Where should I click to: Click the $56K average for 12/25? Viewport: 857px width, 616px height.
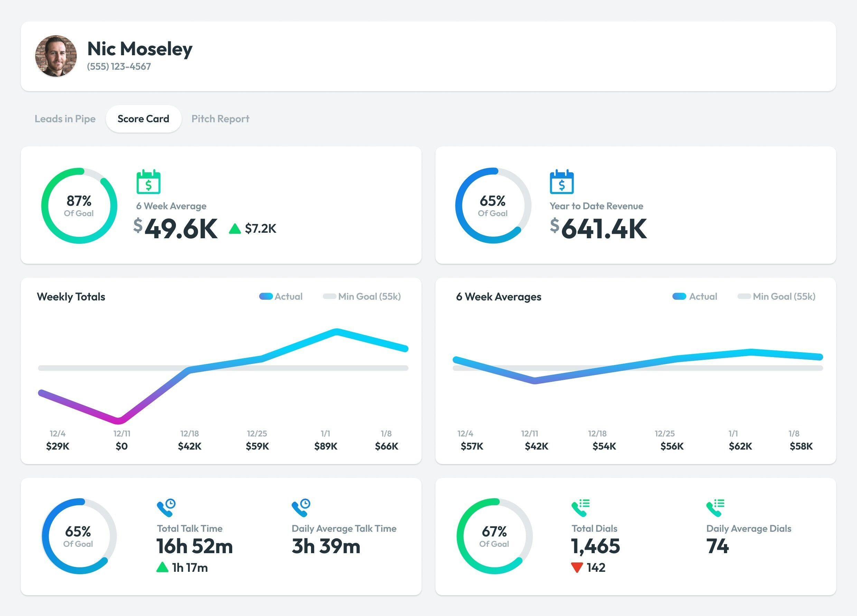click(x=672, y=446)
